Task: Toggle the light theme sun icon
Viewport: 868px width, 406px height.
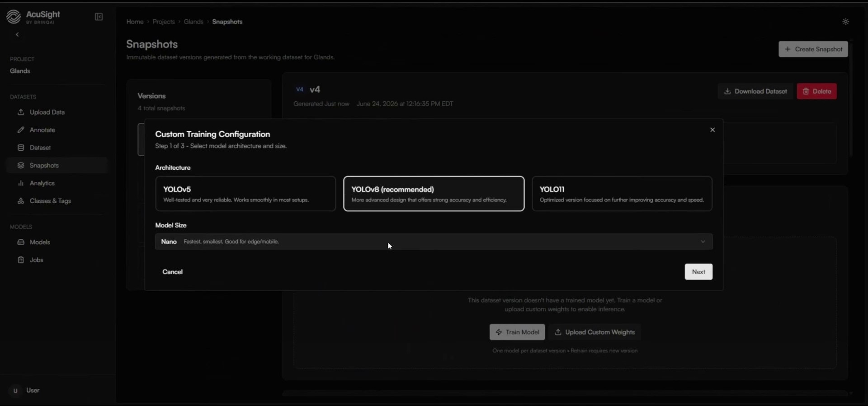Action: click(x=845, y=22)
